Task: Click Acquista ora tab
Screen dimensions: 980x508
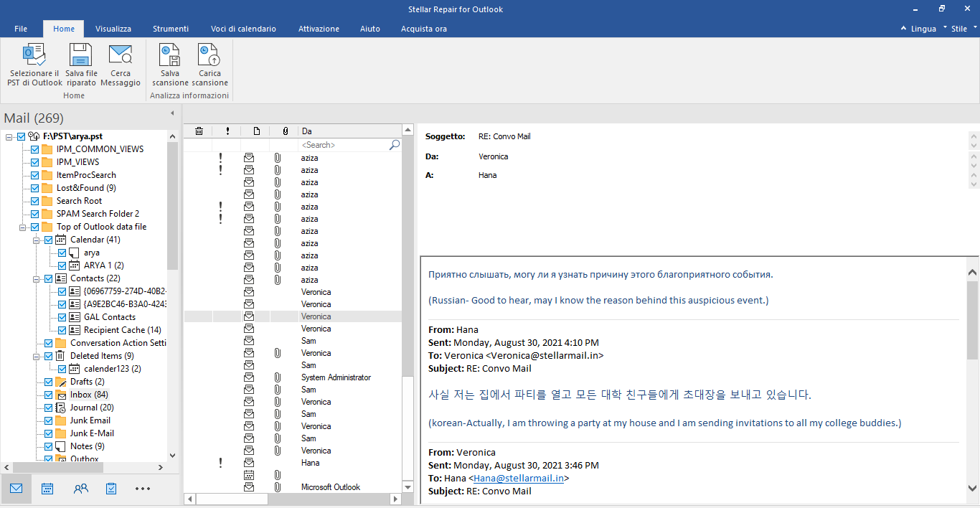Action: [424, 29]
